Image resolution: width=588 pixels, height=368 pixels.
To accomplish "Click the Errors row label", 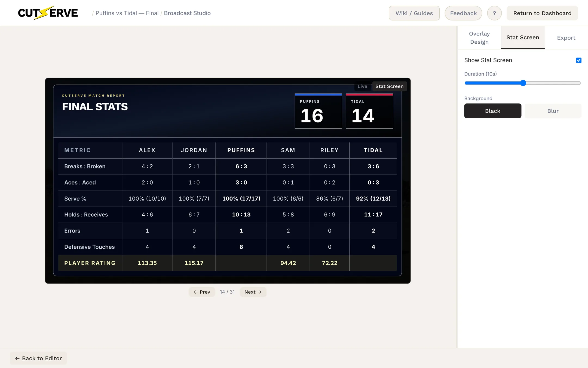I will pos(72,231).
